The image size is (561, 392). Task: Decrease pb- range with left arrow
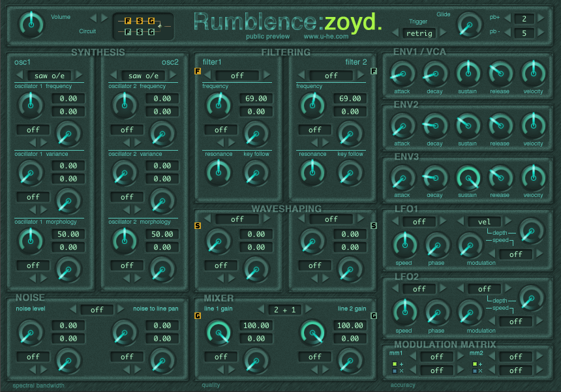508,33
